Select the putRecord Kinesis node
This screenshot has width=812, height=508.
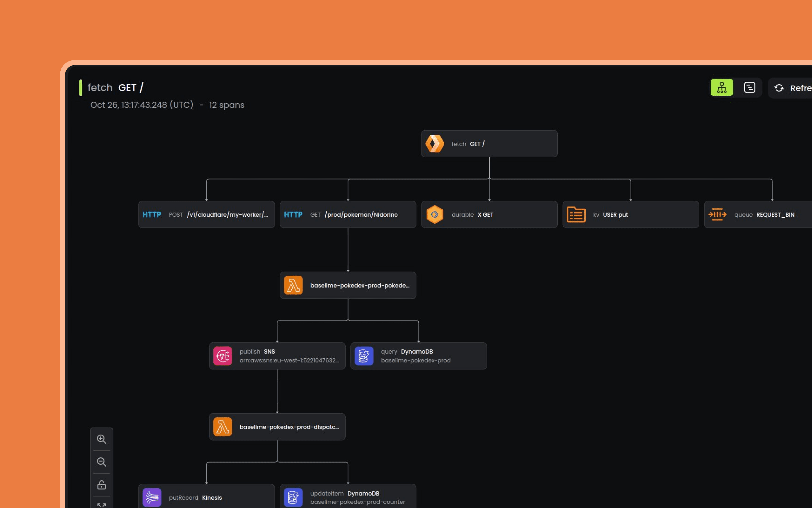[206, 497]
